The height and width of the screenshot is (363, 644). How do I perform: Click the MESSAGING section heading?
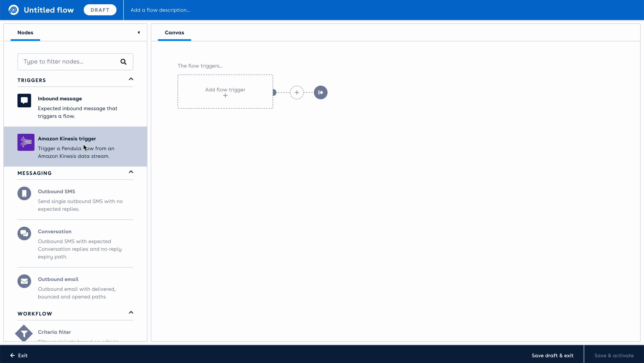[34, 173]
